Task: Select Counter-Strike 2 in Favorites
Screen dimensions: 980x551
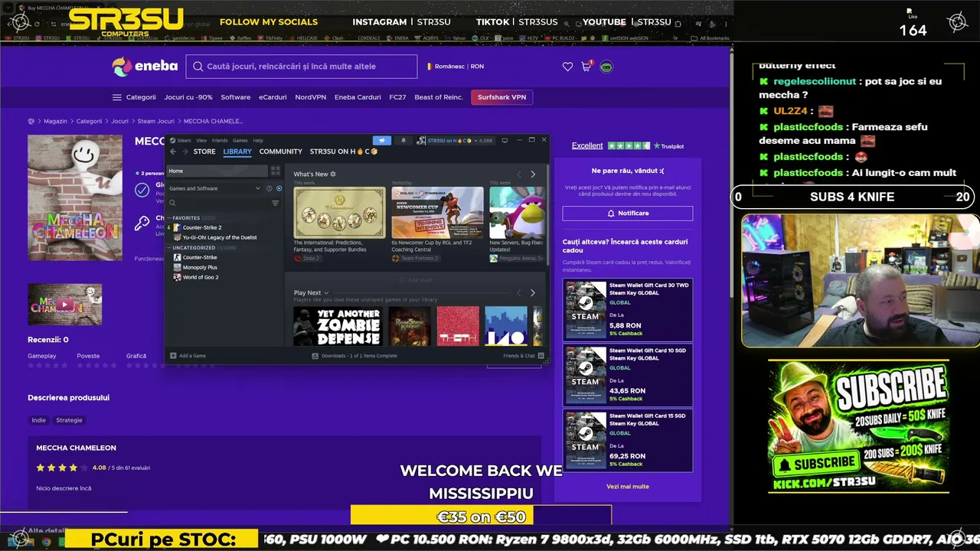Action: (x=202, y=227)
